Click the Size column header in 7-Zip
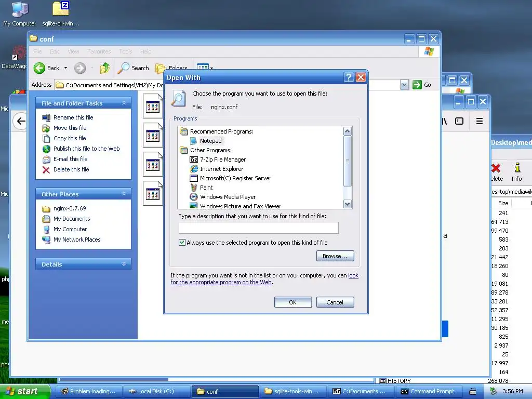This screenshot has width=532, height=399. click(503, 203)
